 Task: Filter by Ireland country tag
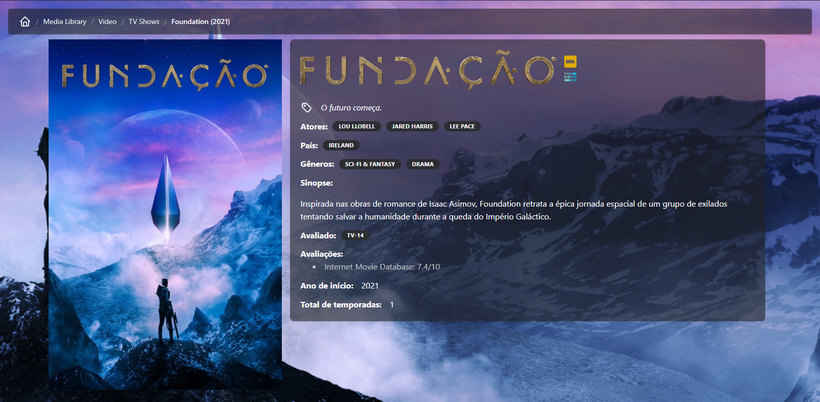click(x=341, y=145)
